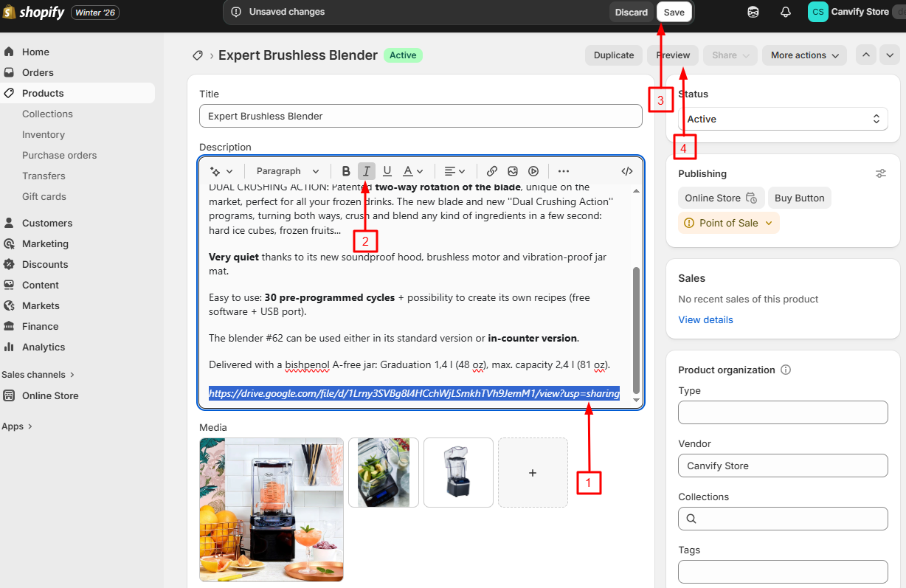Underline the selected text

pyautogui.click(x=387, y=170)
